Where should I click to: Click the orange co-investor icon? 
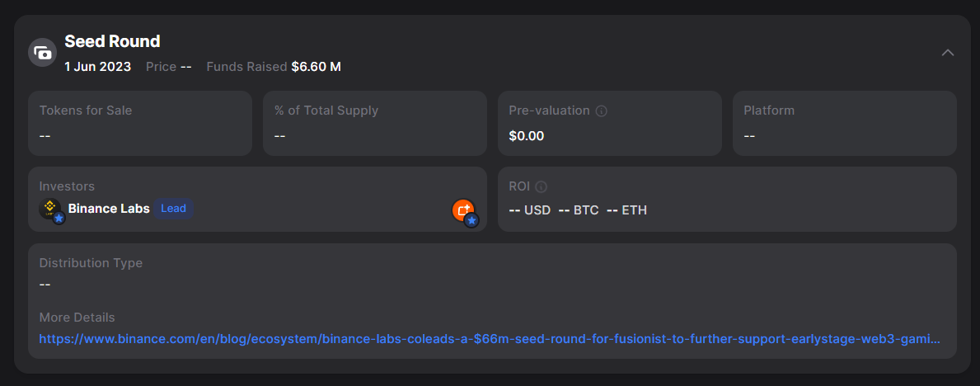click(x=463, y=210)
